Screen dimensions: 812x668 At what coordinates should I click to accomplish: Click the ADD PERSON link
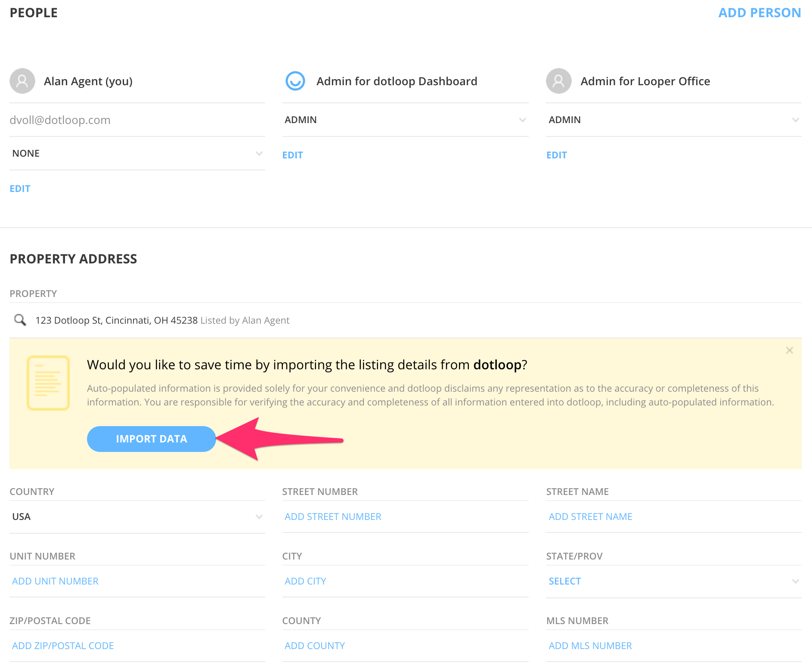tap(759, 13)
